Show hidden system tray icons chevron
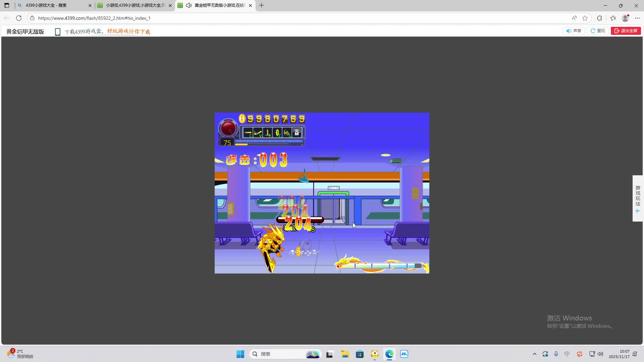 tap(534, 354)
